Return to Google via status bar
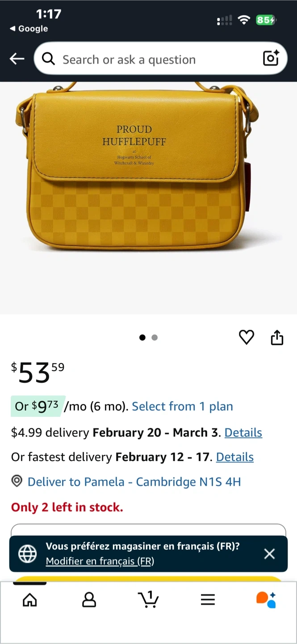Image resolution: width=297 pixels, height=644 pixels. point(29,29)
